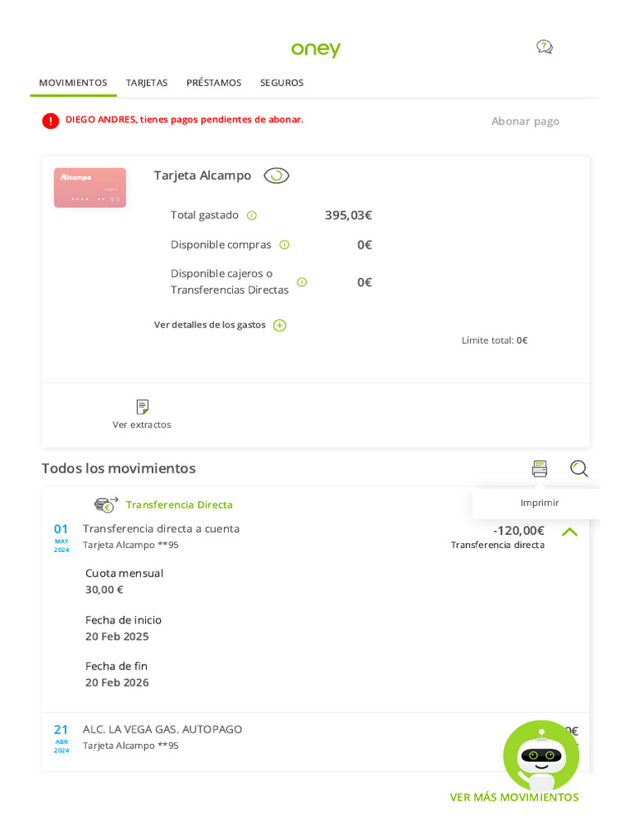Collapse the Transferencia directa movement details

(569, 532)
